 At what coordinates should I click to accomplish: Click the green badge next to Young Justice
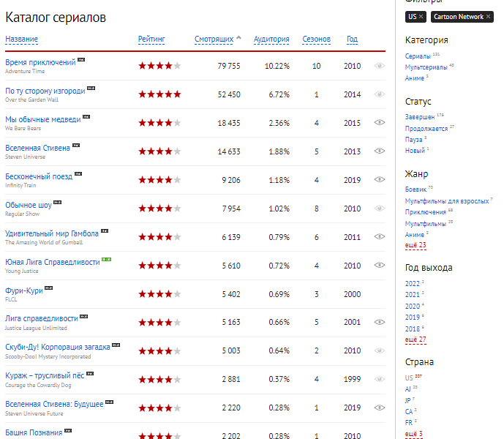click(x=106, y=259)
